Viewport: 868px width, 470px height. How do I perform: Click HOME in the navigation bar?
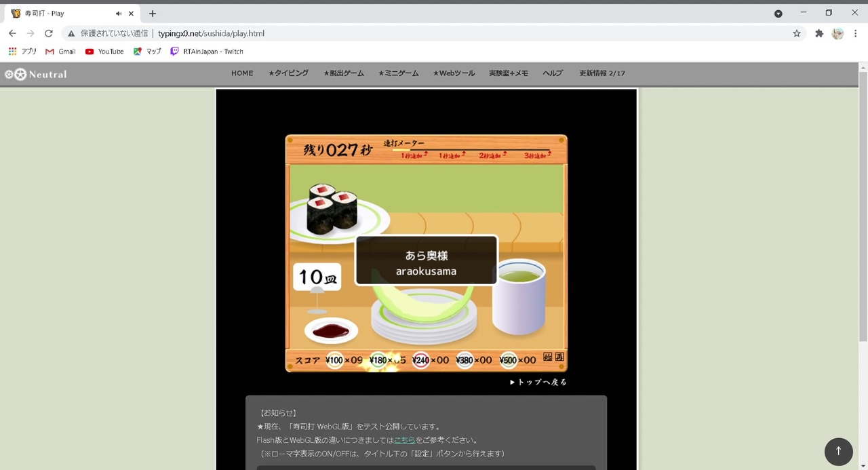(242, 73)
